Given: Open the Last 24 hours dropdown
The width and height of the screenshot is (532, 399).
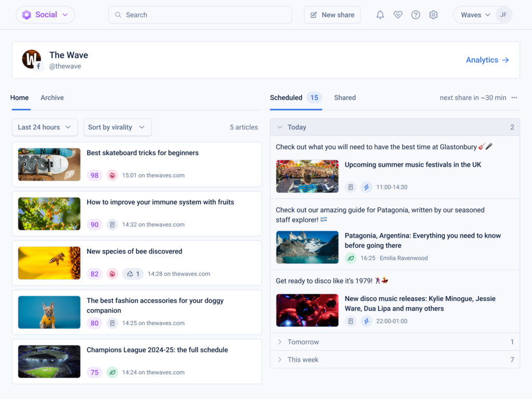Looking at the screenshot, I should (45, 127).
